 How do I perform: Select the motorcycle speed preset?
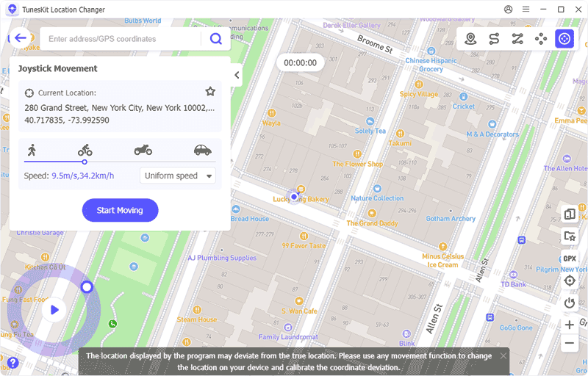click(x=143, y=150)
